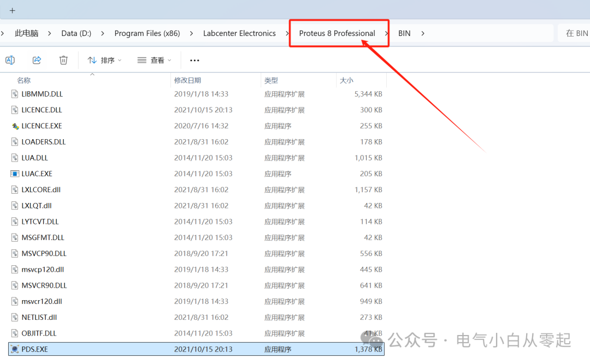Screen dimensions: 590x364
Task: Select the PDS.EXE file name
Action: (x=34, y=349)
